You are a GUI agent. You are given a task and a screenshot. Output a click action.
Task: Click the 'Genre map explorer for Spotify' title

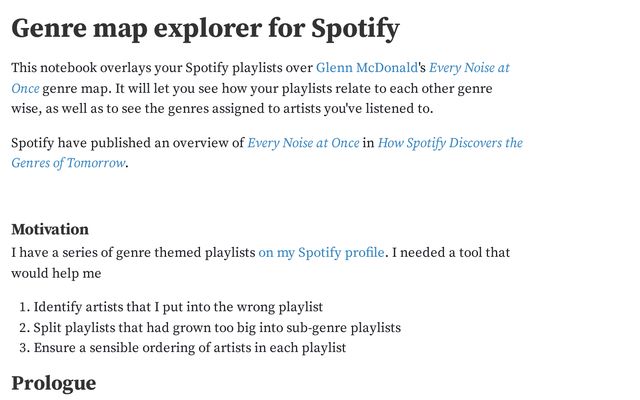pyautogui.click(x=205, y=28)
